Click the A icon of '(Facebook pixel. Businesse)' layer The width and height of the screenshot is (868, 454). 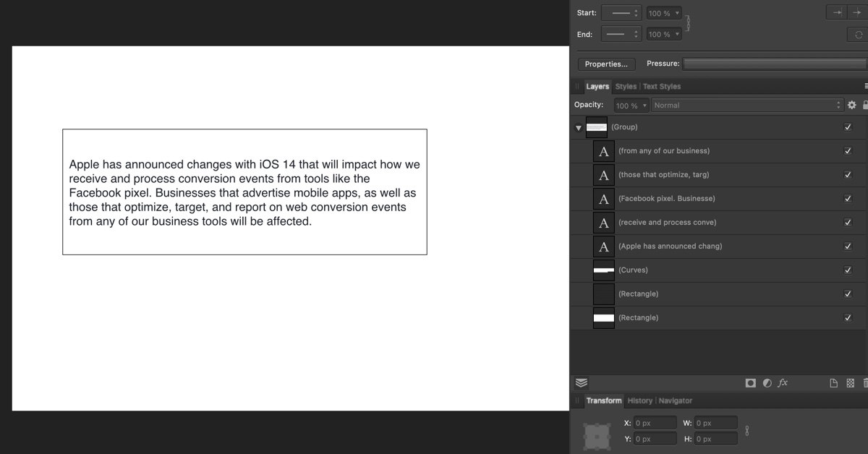pyautogui.click(x=604, y=199)
